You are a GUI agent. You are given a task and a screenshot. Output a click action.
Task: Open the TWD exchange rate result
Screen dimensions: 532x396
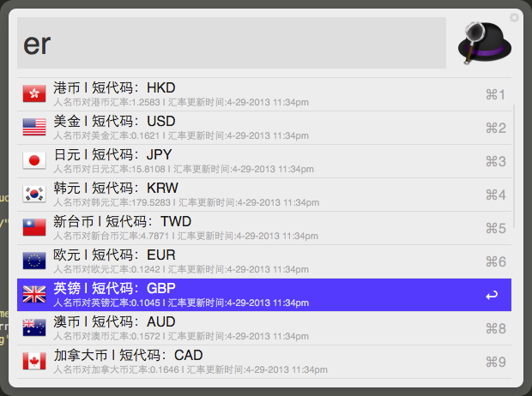click(x=257, y=228)
